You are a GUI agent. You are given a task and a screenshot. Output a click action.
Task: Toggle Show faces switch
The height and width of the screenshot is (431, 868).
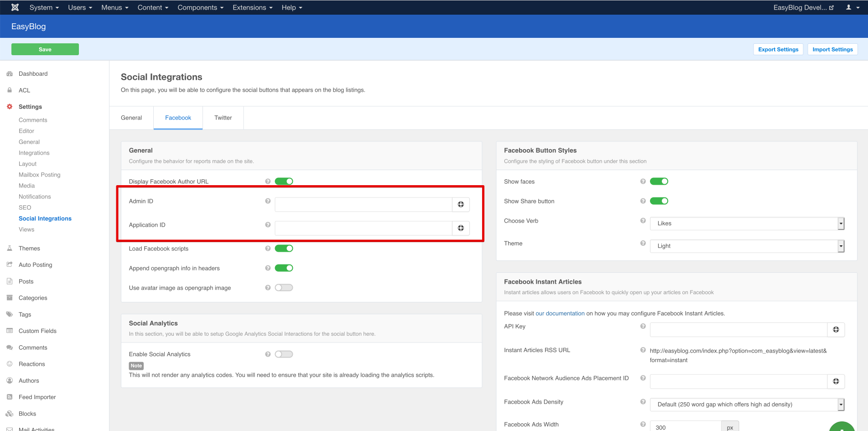659,182
